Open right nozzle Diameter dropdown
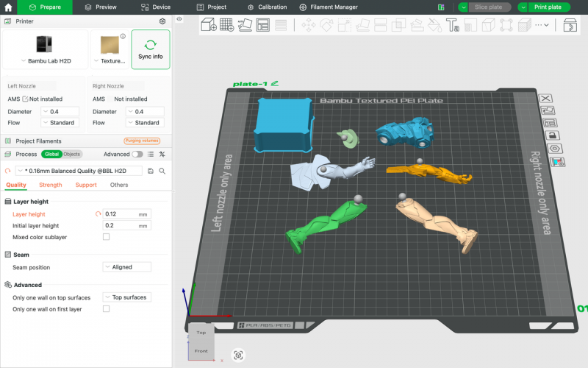Viewport: 588px width, 368px height. (145, 112)
